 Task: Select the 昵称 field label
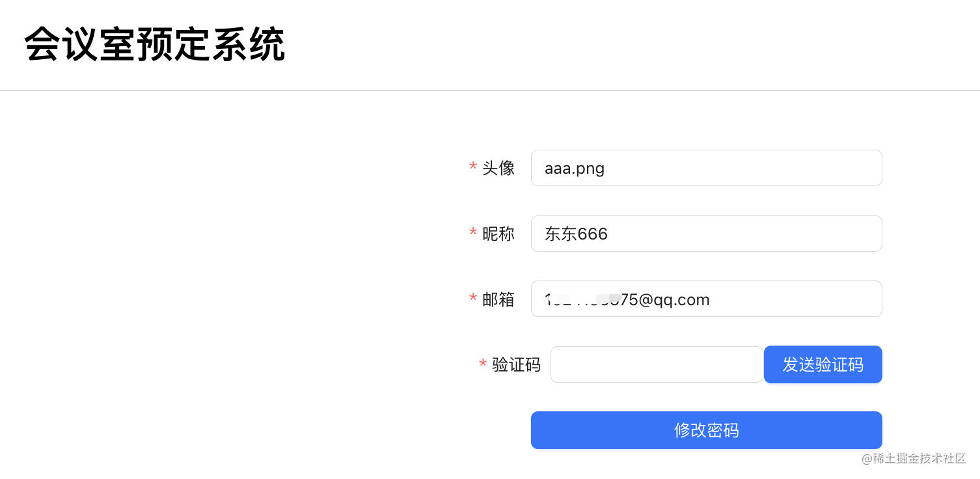(x=498, y=234)
